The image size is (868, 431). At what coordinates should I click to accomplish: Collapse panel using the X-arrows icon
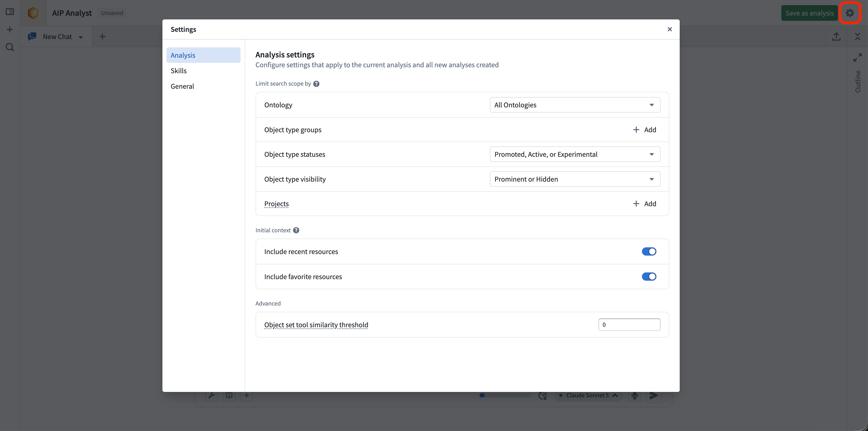pos(858,36)
